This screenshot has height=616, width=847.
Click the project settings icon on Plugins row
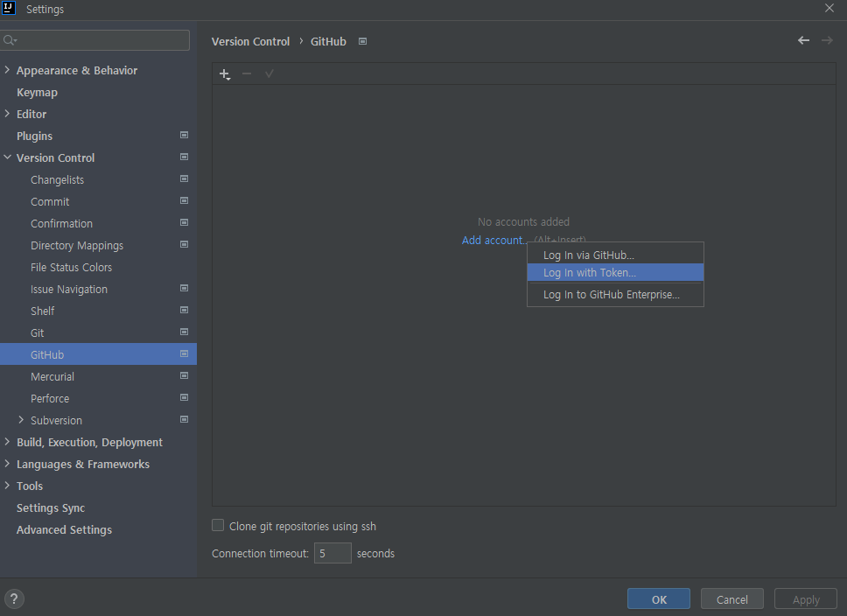click(x=185, y=135)
